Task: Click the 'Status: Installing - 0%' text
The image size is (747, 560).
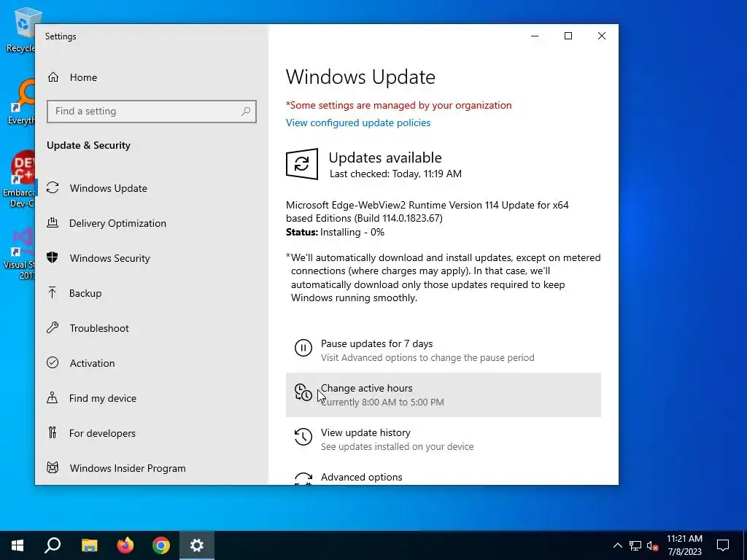Action: 335,233
